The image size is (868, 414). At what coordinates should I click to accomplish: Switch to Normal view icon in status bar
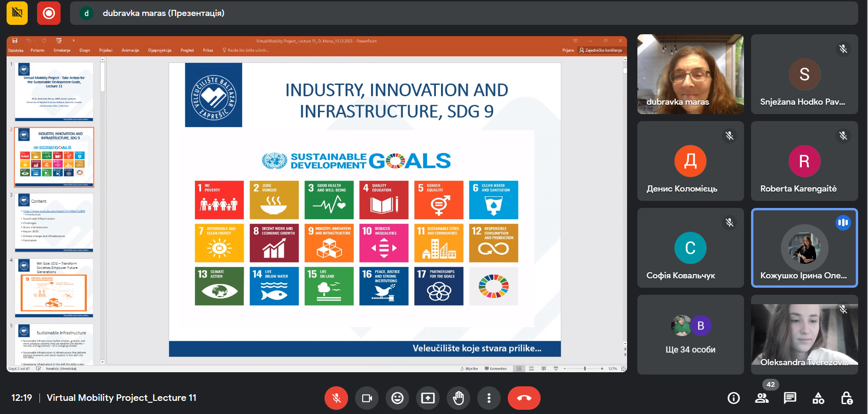coord(519,369)
